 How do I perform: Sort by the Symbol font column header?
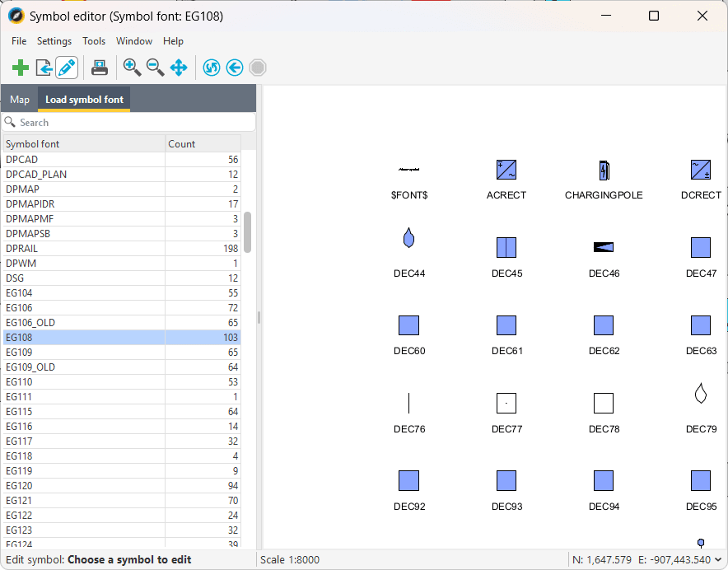(82, 143)
